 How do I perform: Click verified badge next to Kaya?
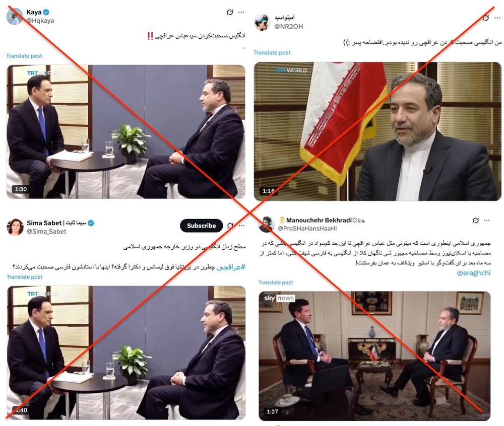(x=46, y=12)
